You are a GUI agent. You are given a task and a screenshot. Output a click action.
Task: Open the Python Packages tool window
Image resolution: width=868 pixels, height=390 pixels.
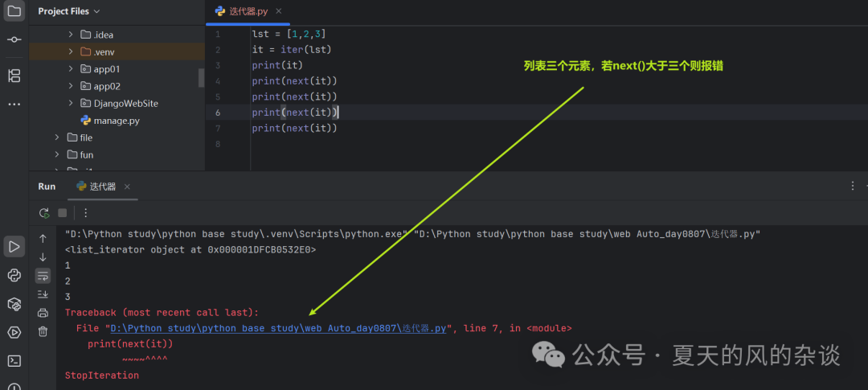pyautogui.click(x=14, y=304)
